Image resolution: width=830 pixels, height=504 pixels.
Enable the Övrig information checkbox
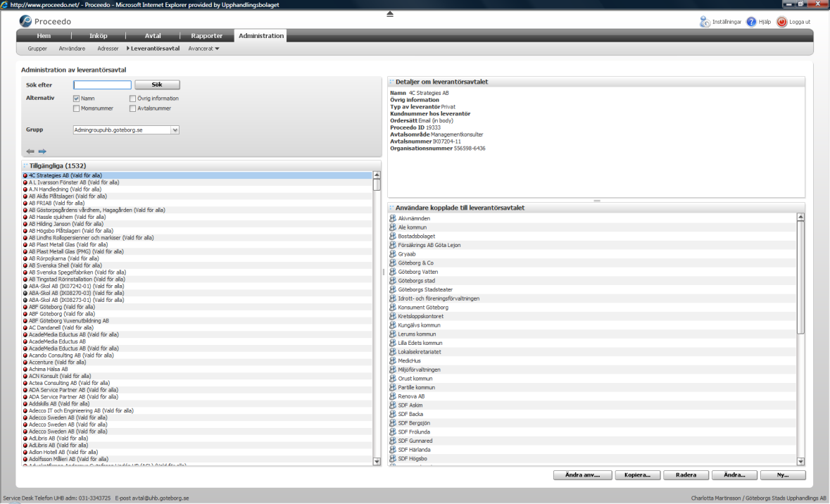[133, 99]
